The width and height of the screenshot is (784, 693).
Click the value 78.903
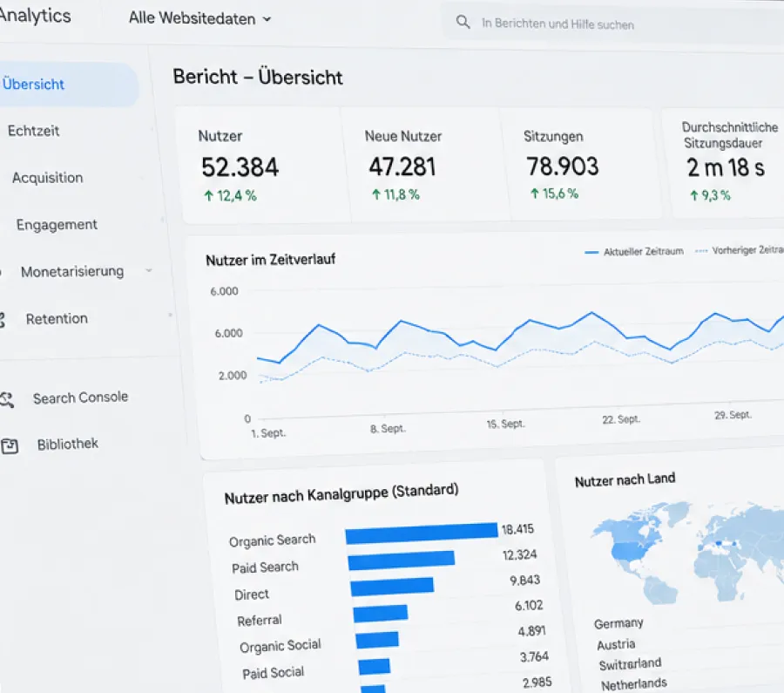click(x=563, y=166)
